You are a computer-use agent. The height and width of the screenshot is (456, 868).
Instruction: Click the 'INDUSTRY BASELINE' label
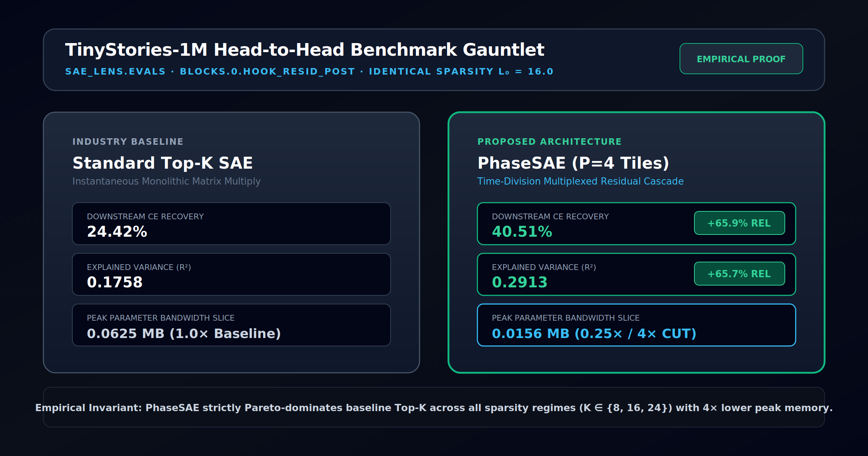(128, 142)
